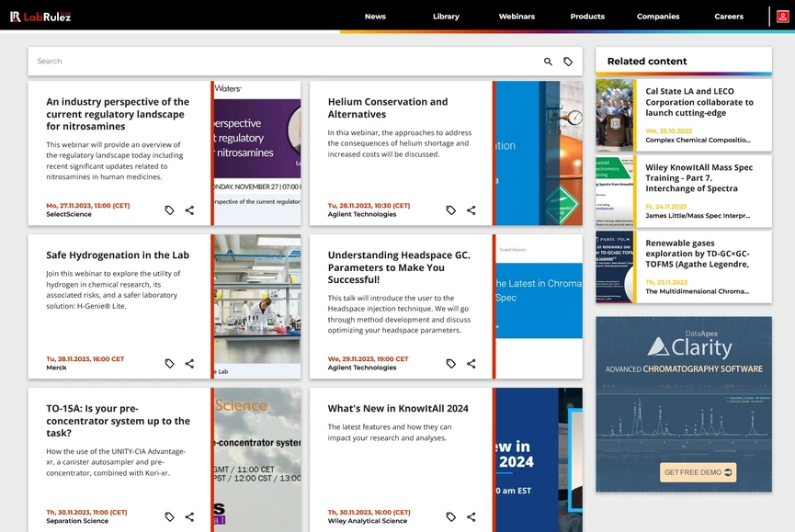The height and width of the screenshot is (532, 795).
Task: Open Cal State LA and LECO related article
Action: (699, 102)
